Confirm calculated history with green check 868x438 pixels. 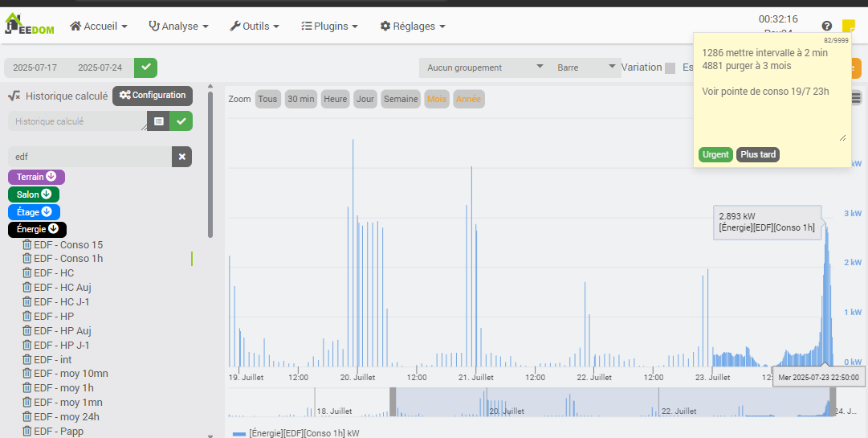[x=181, y=121]
